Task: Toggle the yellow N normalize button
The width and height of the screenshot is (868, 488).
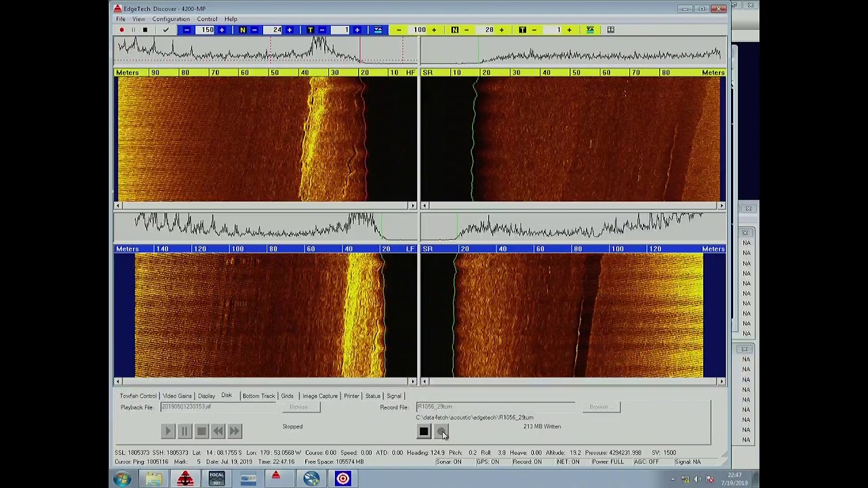Action: coord(454,30)
